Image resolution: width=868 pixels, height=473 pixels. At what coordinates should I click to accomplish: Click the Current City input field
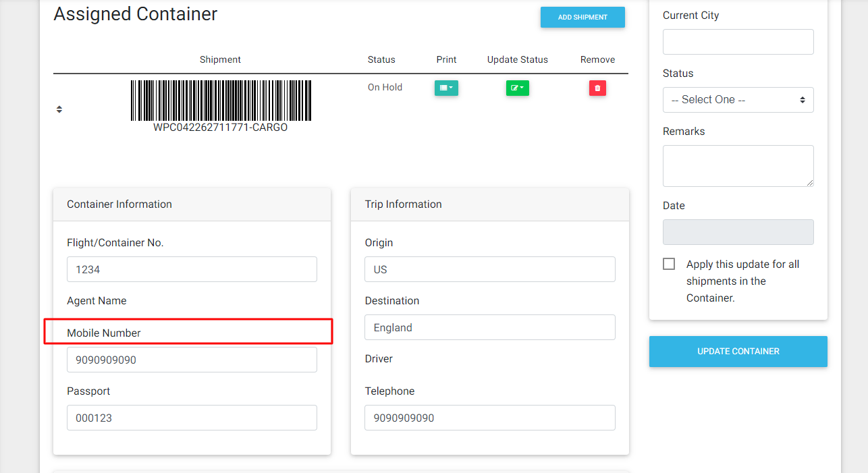coord(738,42)
